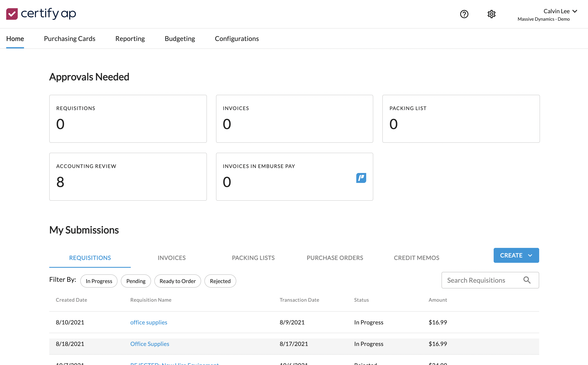
Task: Switch to the Credit Memos tab
Action: point(416,258)
